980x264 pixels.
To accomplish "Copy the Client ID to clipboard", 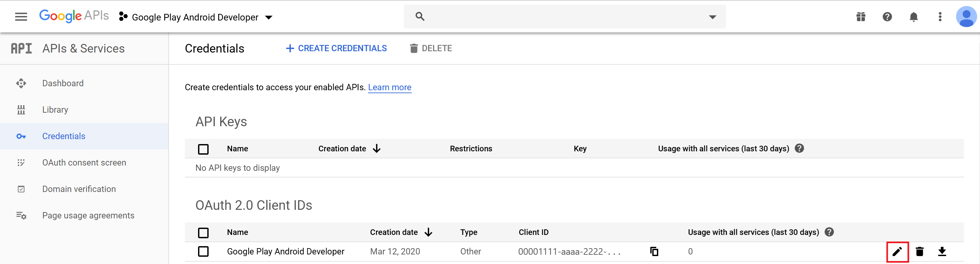I will (654, 251).
